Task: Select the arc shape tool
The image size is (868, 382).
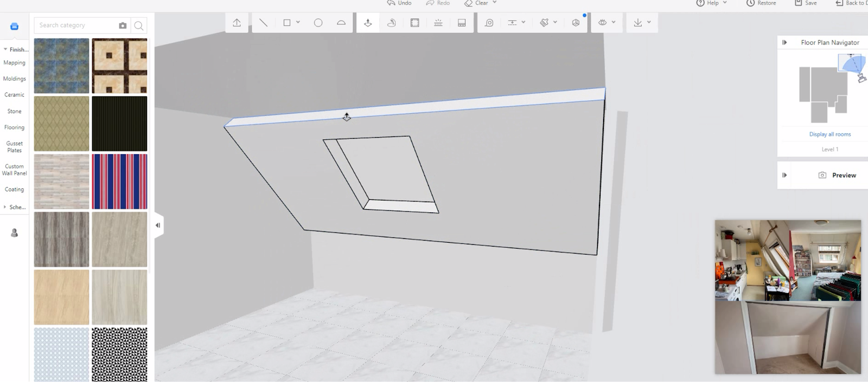Action: (x=341, y=23)
